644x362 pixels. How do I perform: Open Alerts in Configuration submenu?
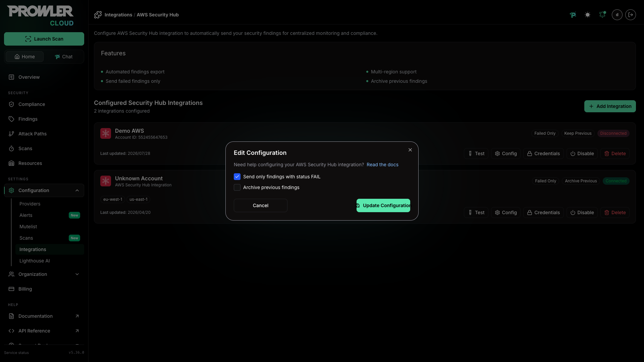pyautogui.click(x=26, y=215)
